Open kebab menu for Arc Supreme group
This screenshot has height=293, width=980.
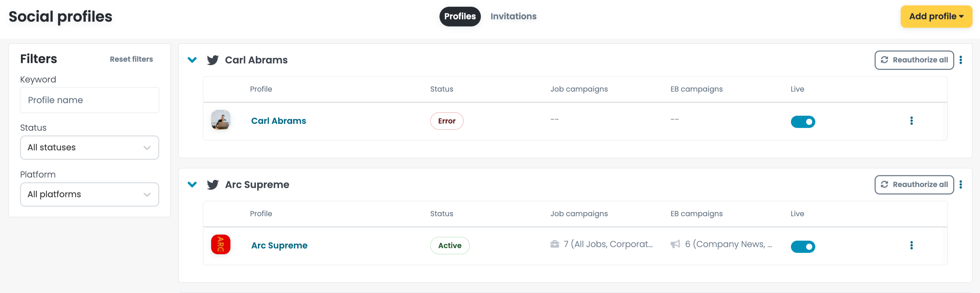pos(961,185)
